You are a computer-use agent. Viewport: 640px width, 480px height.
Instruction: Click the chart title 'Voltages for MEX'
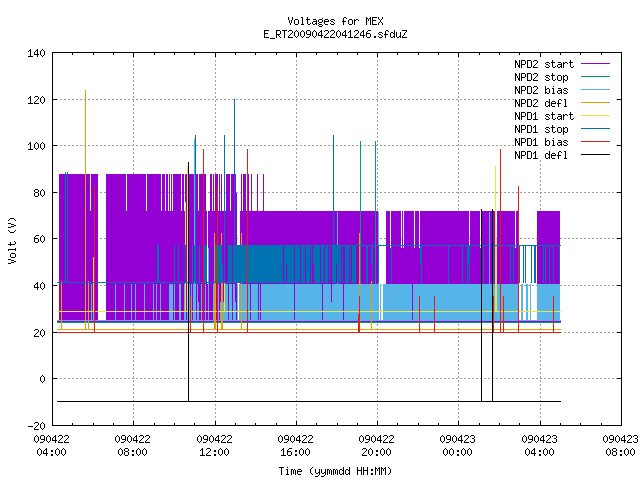335,21
